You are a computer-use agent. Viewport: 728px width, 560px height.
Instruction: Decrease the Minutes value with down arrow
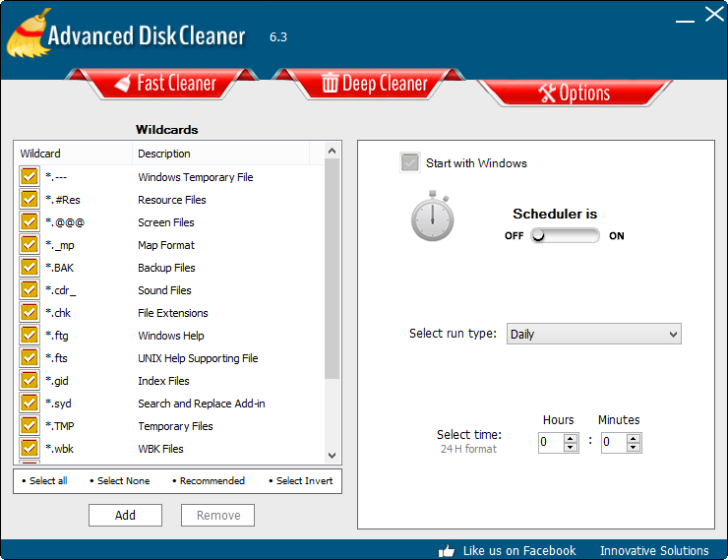pyautogui.click(x=633, y=447)
